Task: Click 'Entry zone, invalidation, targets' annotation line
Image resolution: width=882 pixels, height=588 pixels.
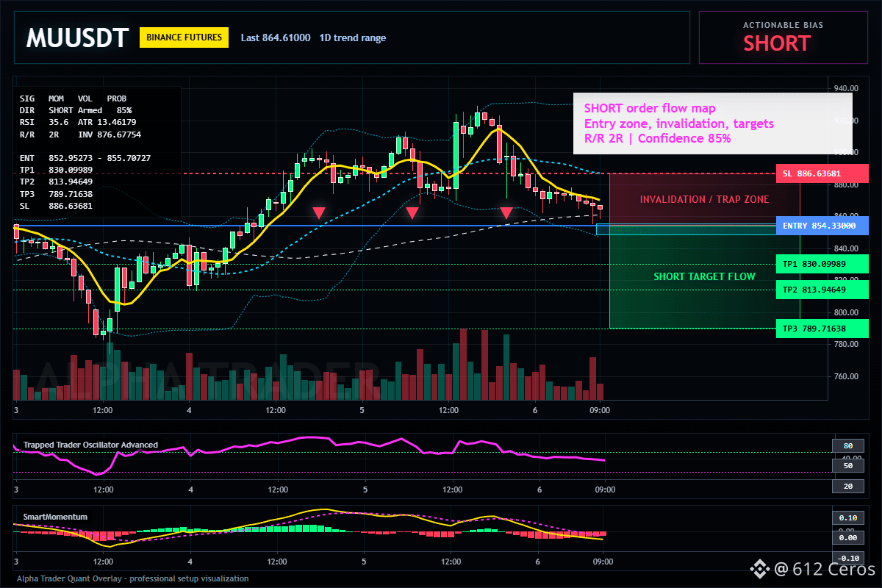Action: 678,123
